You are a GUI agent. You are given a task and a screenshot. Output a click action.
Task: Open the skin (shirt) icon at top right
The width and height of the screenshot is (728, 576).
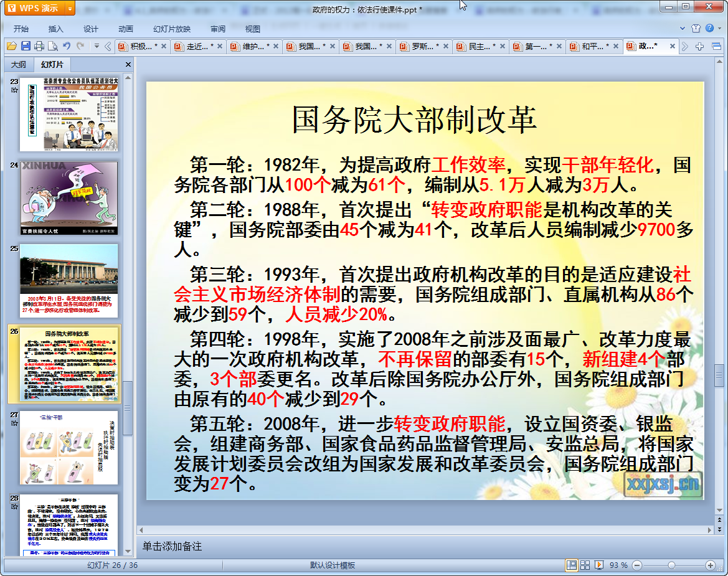click(x=696, y=28)
